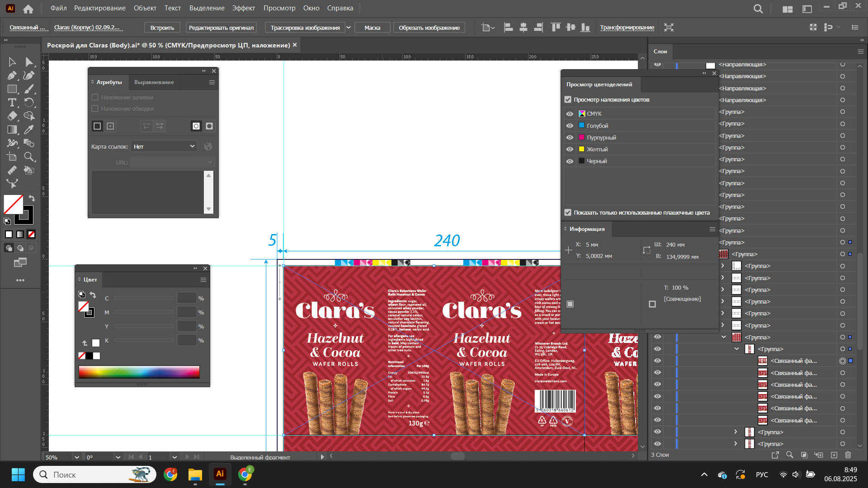Hide the CMYK composite separation
Viewport: 868px width, 488px height.
click(570, 114)
